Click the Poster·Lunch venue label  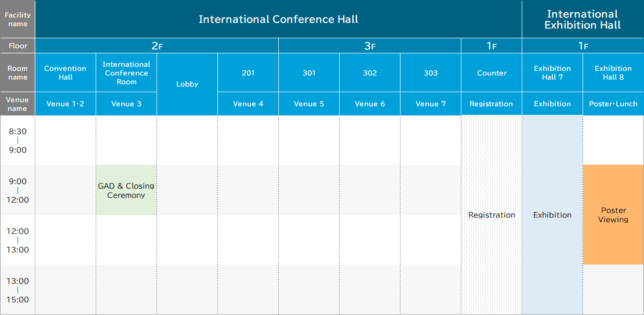pyautogui.click(x=613, y=104)
